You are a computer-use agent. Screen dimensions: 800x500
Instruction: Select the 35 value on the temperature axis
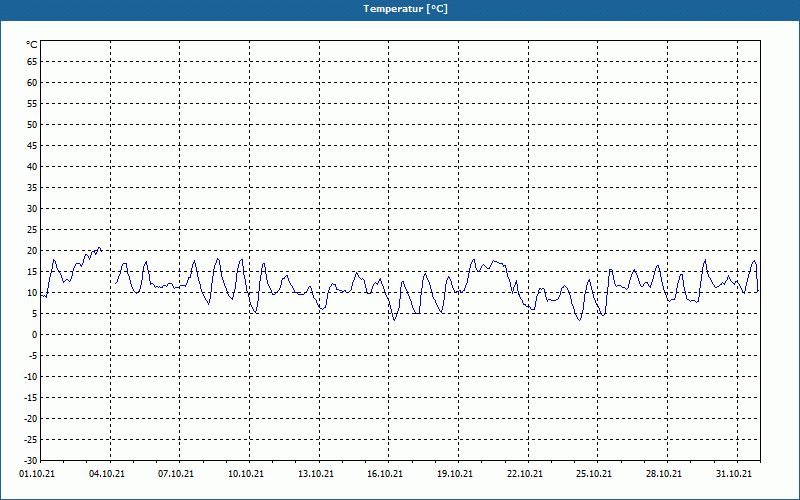tap(32, 188)
